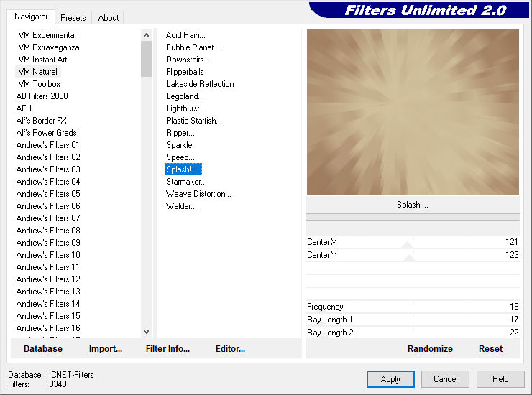Select the Plastic Starfish filter

pyautogui.click(x=193, y=121)
